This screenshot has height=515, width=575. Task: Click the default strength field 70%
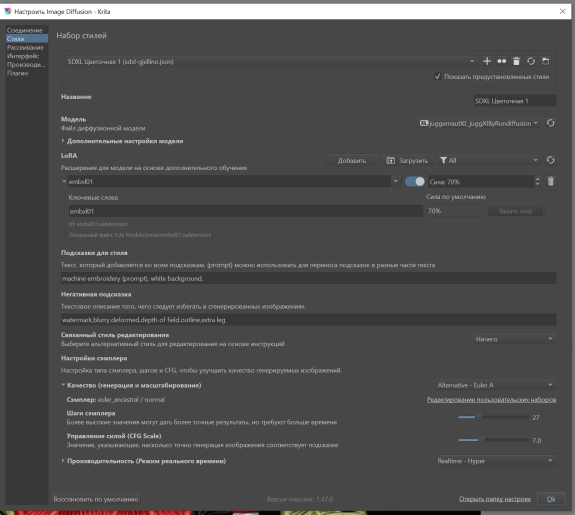pyautogui.click(x=454, y=211)
